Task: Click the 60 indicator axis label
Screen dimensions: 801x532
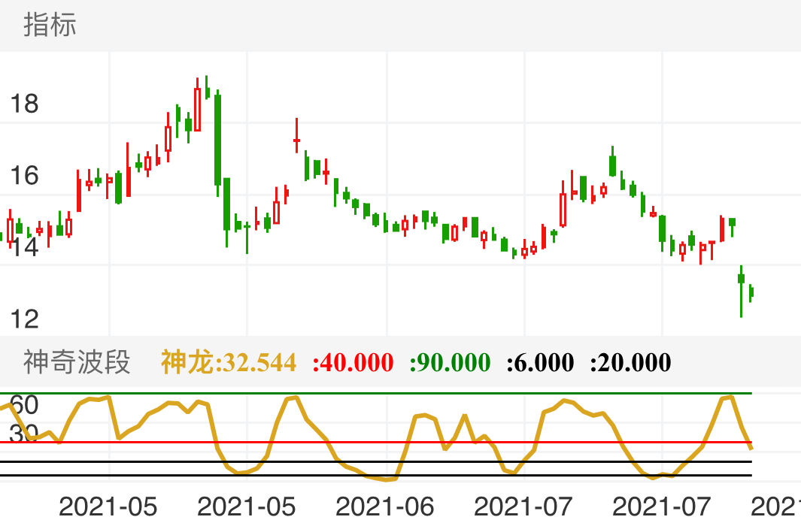Action: 24,406
